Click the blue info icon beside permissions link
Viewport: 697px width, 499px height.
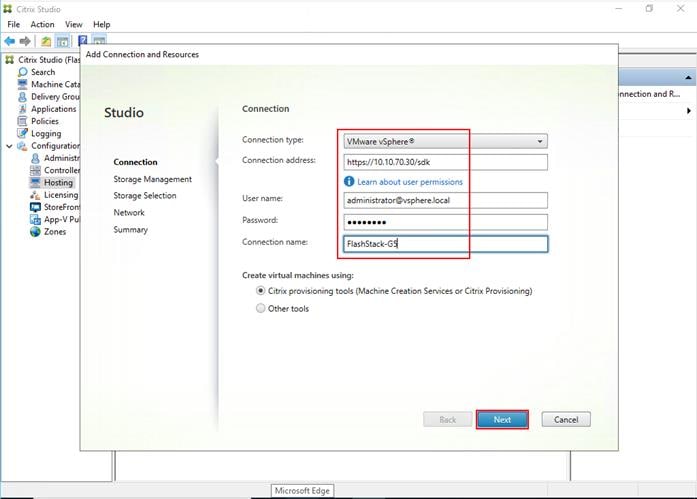pos(349,181)
